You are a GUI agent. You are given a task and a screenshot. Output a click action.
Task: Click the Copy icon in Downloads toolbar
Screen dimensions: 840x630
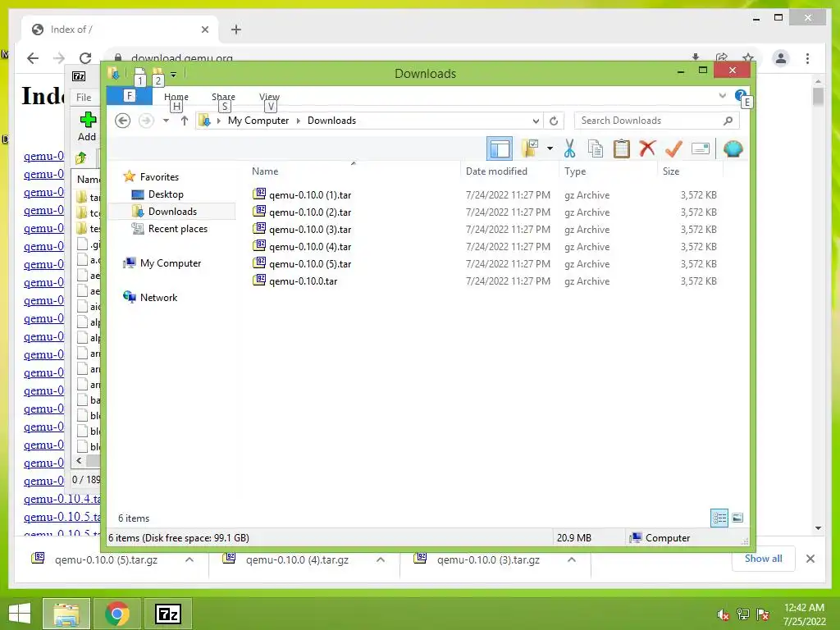[596, 149]
